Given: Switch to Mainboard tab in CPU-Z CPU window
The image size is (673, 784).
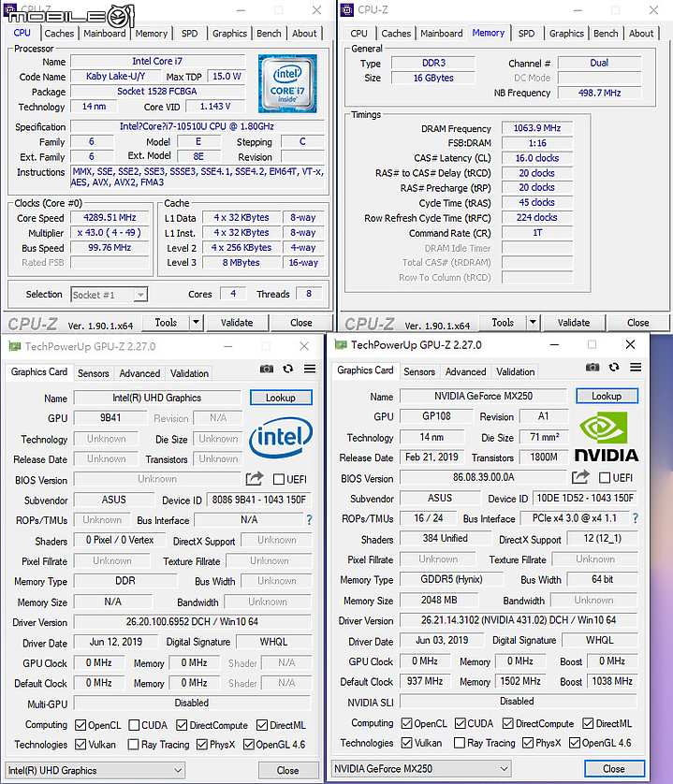Looking at the screenshot, I should 105,34.
